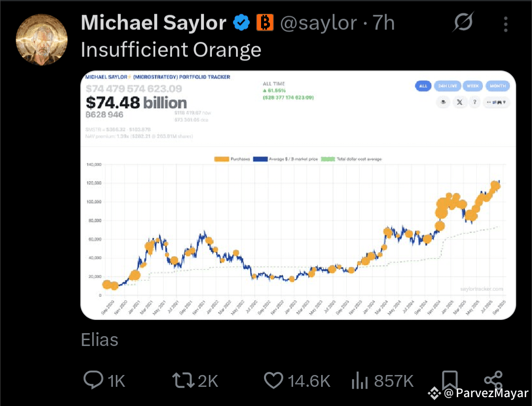This screenshot has width=532, height=406.
Task: Toggle Total dollar cost average legend
Action: [351, 159]
